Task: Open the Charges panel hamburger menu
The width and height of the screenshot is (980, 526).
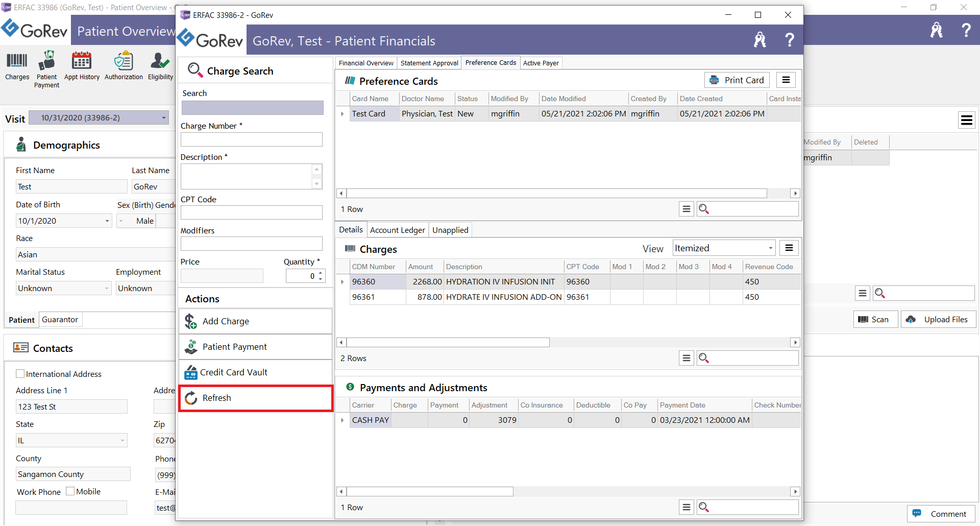Action: pos(789,248)
